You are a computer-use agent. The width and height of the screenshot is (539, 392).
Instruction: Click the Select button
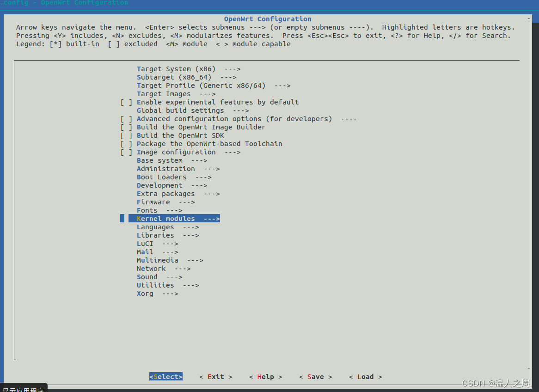point(166,377)
